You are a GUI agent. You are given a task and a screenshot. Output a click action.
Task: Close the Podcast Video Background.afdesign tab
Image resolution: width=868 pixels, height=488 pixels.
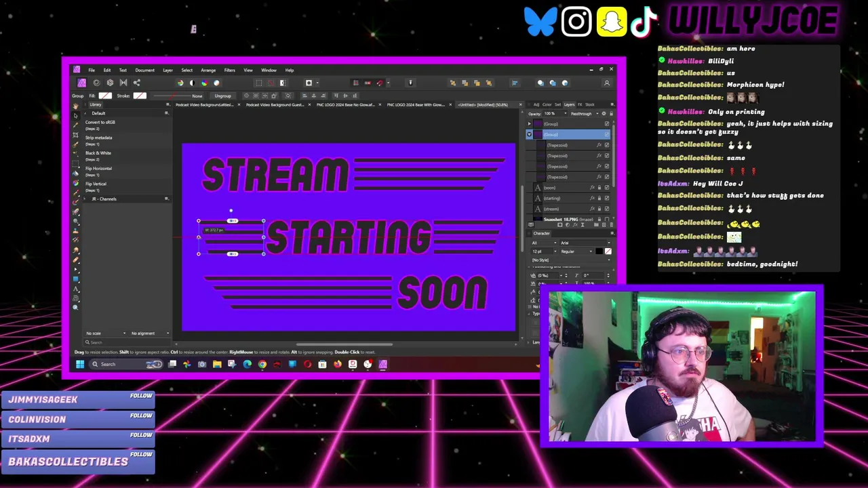(240, 104)
